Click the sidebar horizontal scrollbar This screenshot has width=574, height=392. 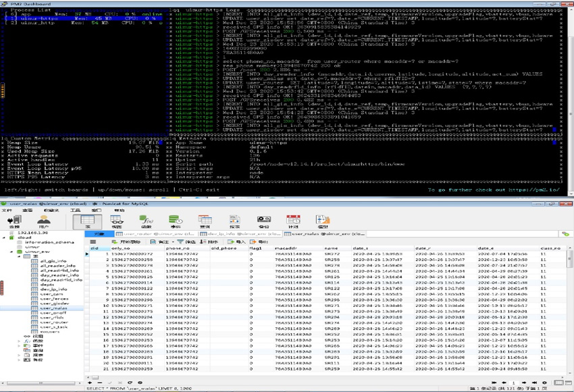(41, 383)
